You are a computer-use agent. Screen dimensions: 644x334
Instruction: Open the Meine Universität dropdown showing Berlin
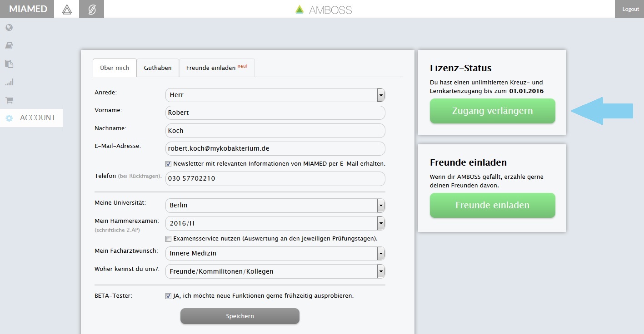(x=275, y=205)
